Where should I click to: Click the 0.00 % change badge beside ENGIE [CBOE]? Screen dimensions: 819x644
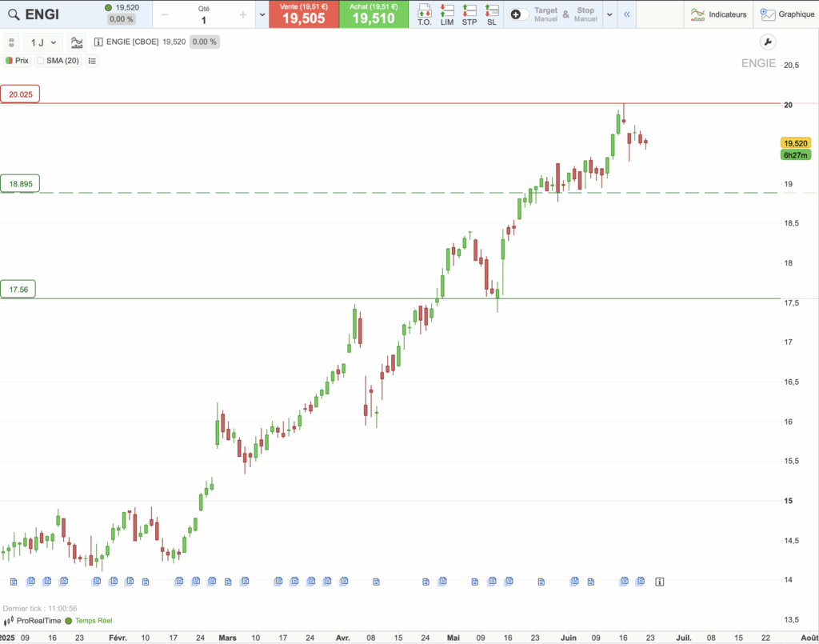click(x=204, y=42)
